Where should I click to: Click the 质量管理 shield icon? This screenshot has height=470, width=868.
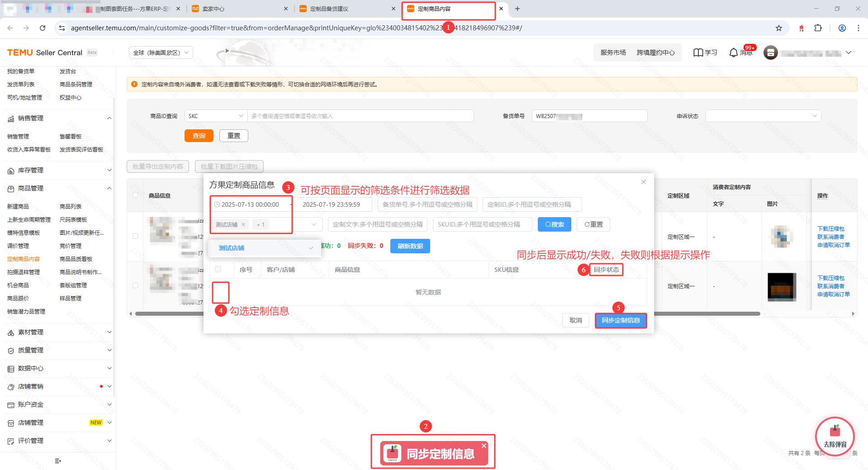coord(11,351)
